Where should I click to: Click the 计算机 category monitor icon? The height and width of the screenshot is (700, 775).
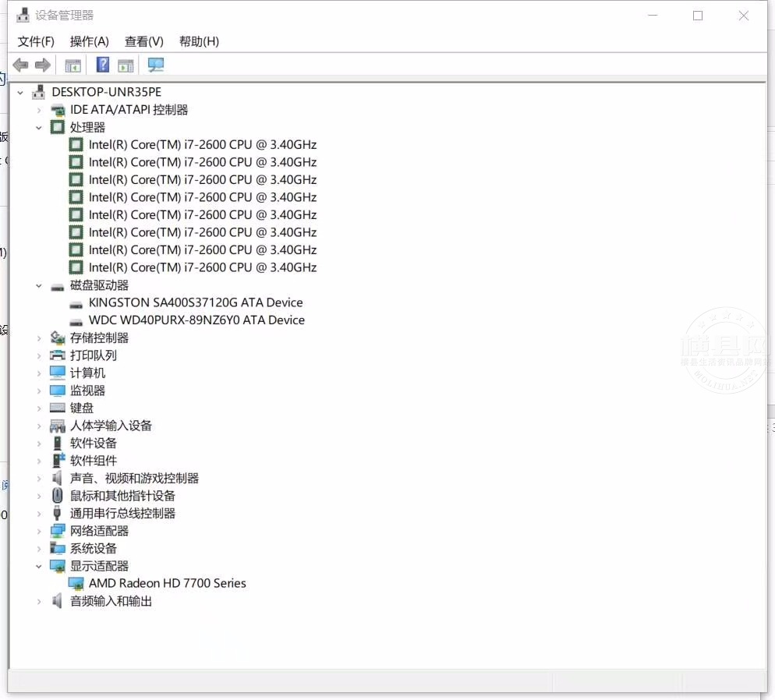tap(58, 373)
